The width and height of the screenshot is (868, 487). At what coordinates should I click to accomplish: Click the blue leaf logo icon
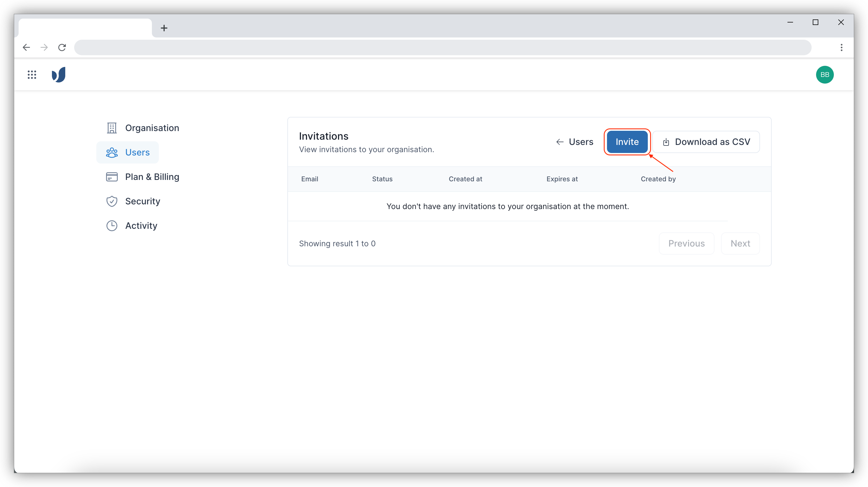coord(59,74)
